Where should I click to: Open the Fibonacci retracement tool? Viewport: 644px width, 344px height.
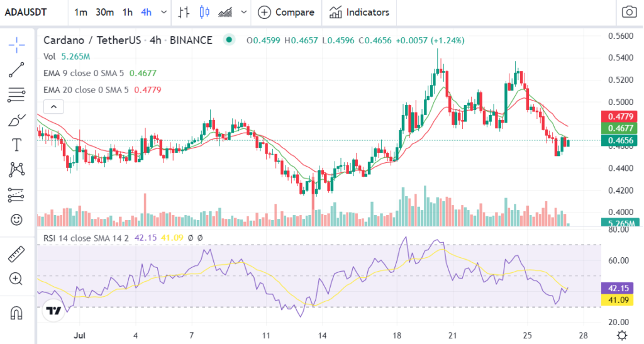[16, 95]
